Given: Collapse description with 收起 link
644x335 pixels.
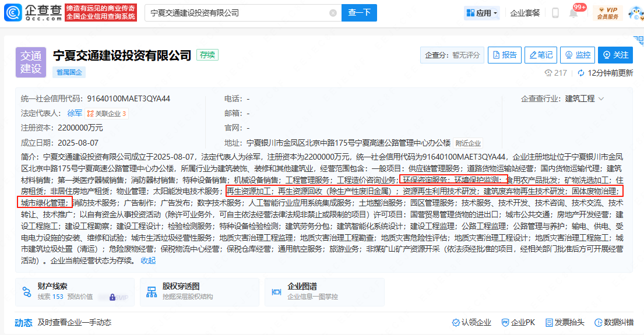Looking at the screenshot, I should click(x=148, y=260).
